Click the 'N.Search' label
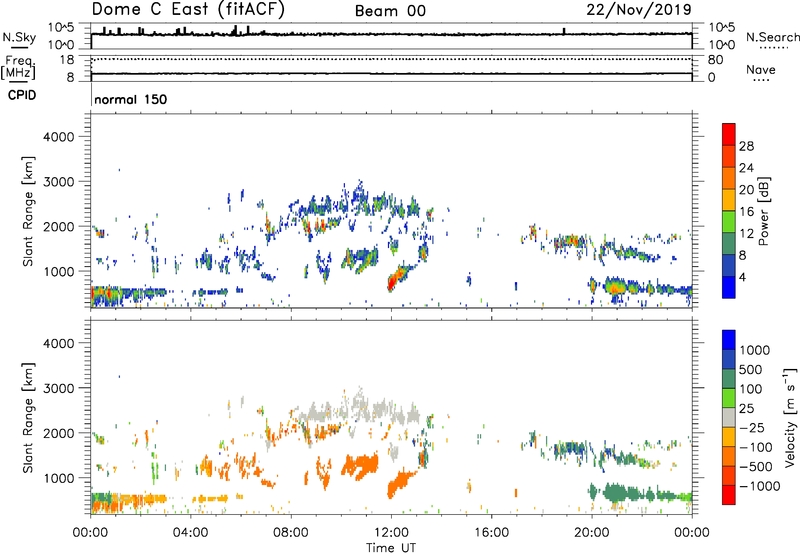Image resolution: width=800 pixels, height=554 pixels. (772, 37)
